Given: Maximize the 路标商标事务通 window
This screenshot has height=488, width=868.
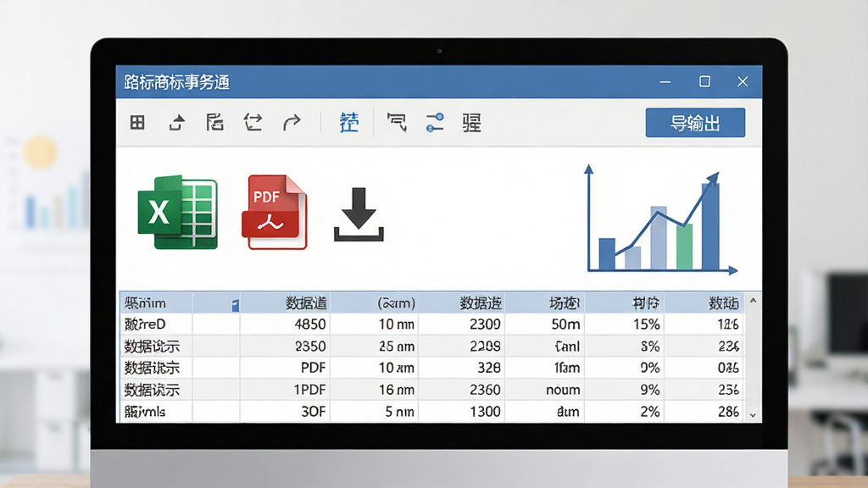Looking at the screenshot, I should [x=704, y=82].
